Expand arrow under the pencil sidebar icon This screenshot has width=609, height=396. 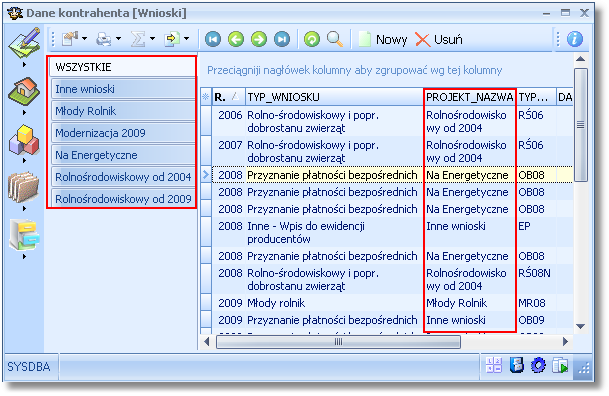point(24,64)
